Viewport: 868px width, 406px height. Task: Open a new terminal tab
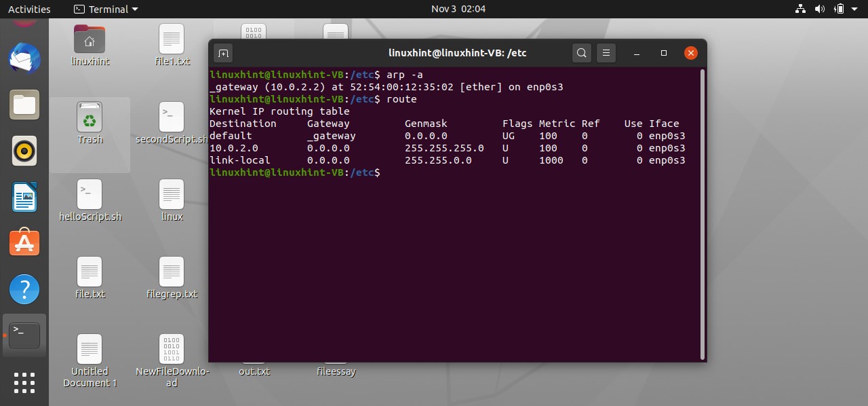coord(223,53)
